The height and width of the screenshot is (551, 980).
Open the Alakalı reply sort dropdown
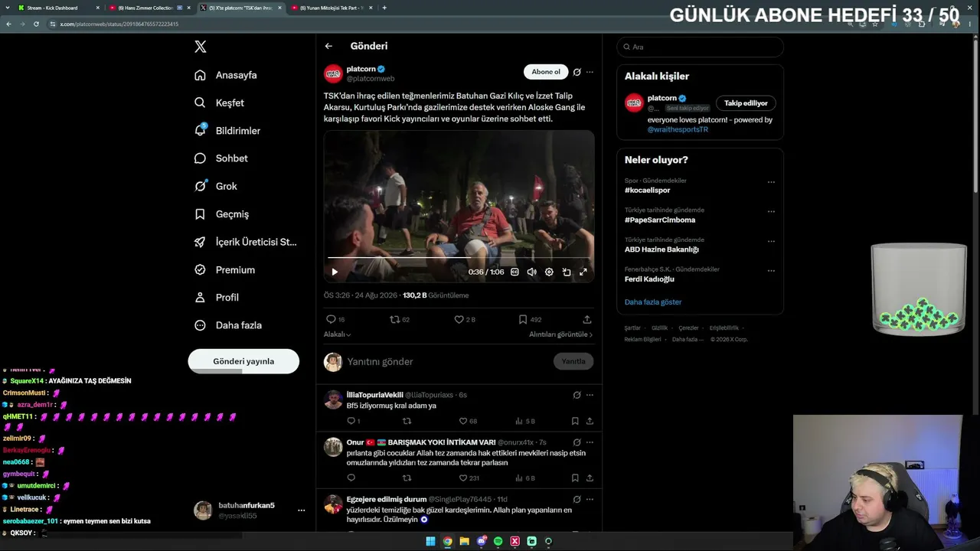tap(338, 334)
